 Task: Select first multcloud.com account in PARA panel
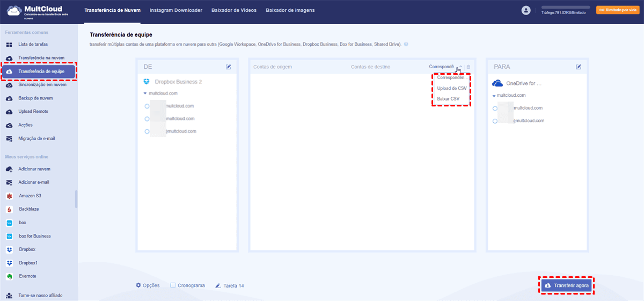[495, 108]
